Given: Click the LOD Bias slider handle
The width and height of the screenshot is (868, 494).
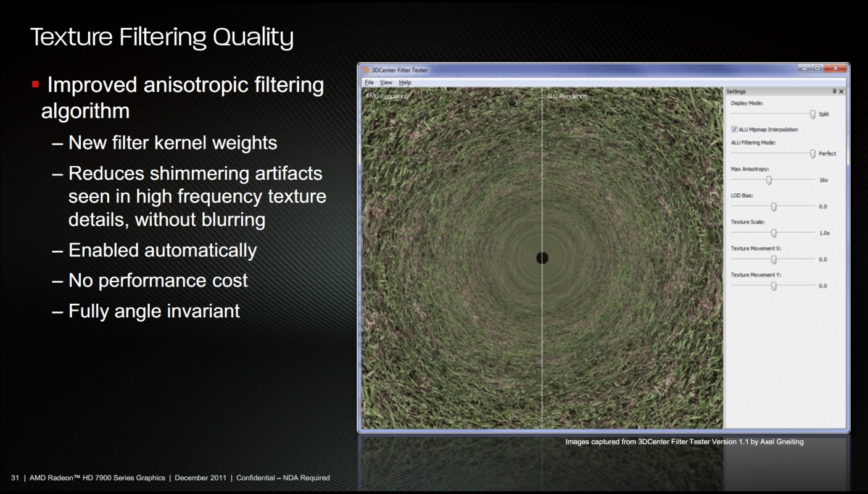Looking at the screenshot, I should [774, 207].
